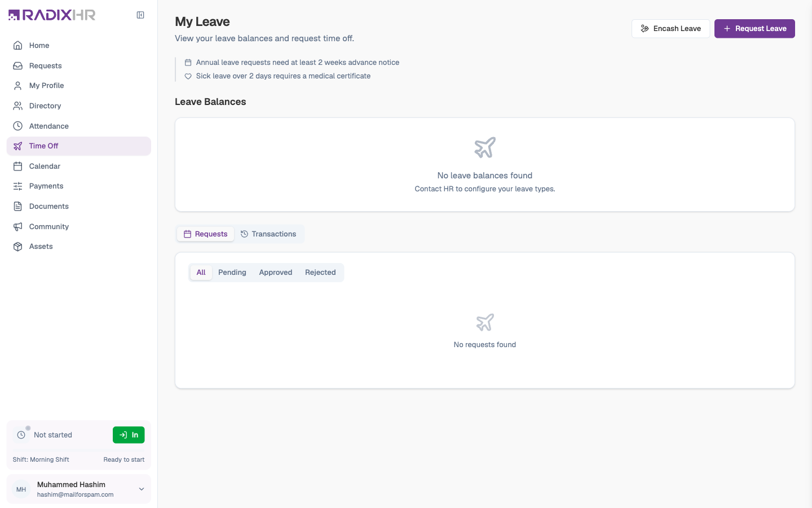Click the Community megaphone icon
The width and height of the screenshot is (812, 508).
click(18, 226)
